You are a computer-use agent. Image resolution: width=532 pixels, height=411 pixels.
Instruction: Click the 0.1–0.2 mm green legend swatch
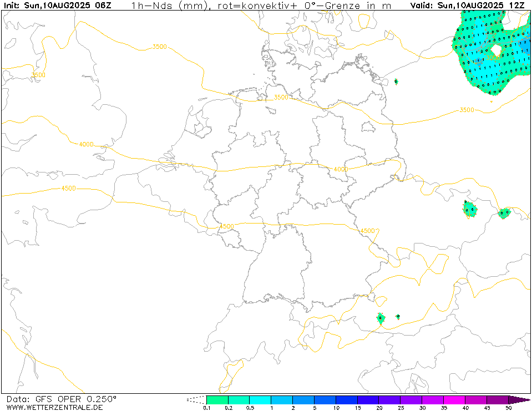[x=217, y=400]
